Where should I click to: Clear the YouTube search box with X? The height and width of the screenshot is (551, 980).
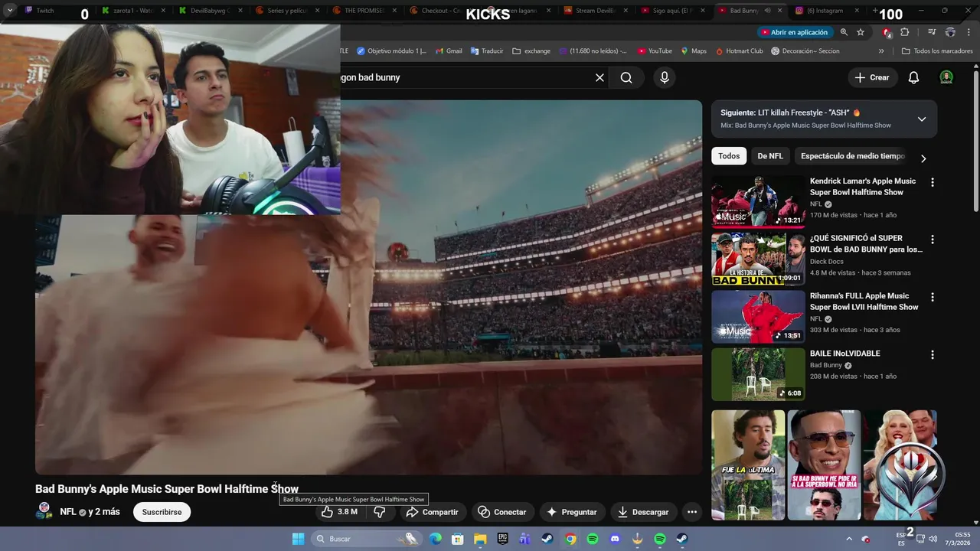click(x=599, y=77)
